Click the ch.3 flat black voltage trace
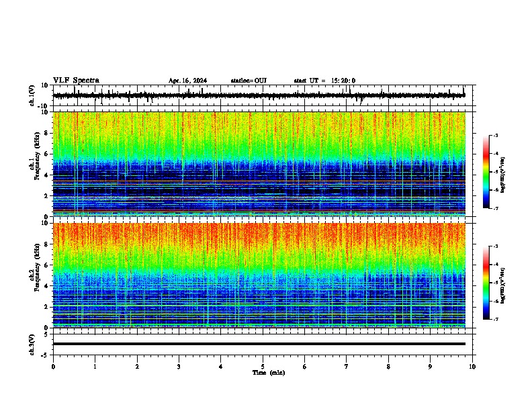This screenshot has height=411, width=532. 259,344
